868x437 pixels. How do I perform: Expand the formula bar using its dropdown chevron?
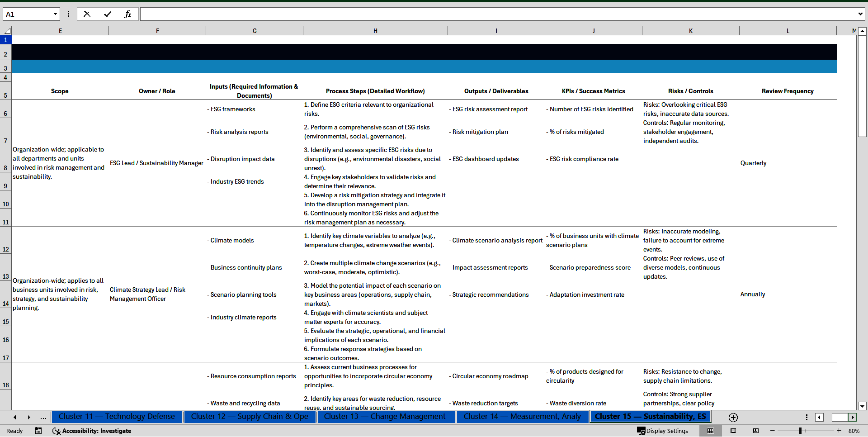(860, 14)
